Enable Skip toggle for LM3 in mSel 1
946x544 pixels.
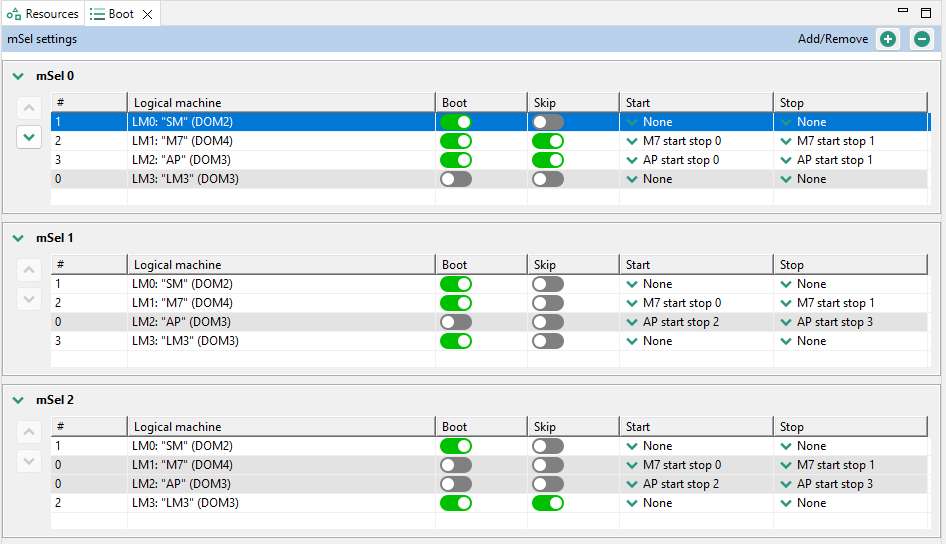click(547, 341)
